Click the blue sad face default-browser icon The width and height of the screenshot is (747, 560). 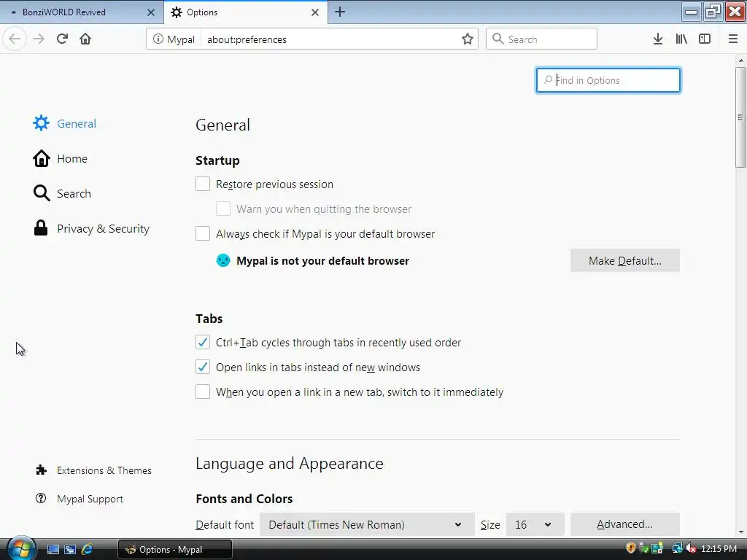(x=223, y=260)
